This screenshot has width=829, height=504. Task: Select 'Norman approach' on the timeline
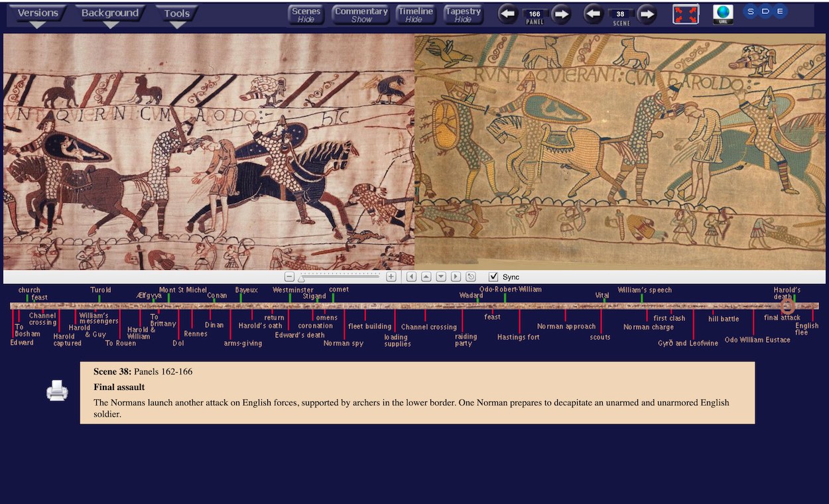tap(566, 326)
